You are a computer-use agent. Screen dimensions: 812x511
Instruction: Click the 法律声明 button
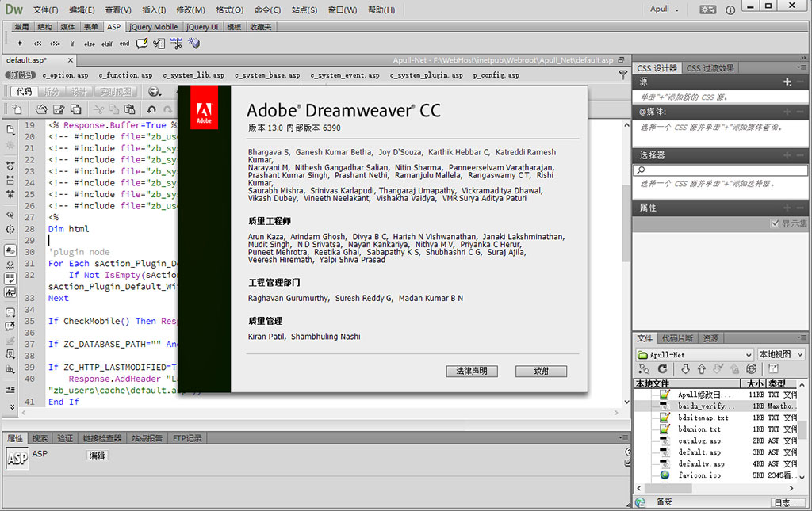point(472,371)
